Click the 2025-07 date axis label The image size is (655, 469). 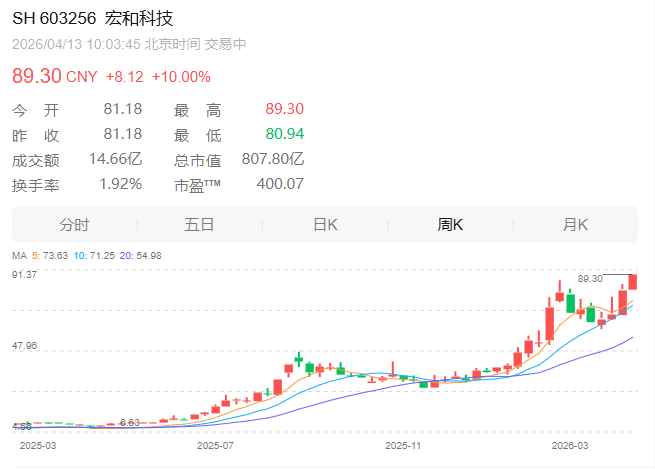click(x=215, y=443)
